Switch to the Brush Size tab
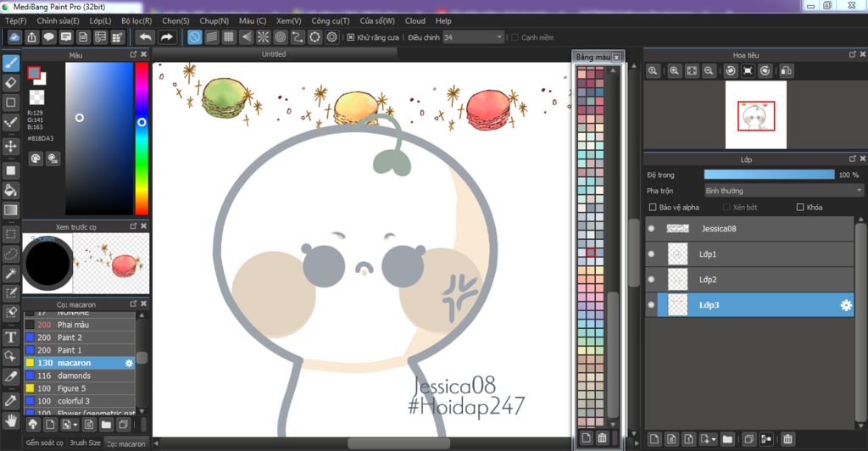This screenshot has height=451, width=868. [86, 443]
